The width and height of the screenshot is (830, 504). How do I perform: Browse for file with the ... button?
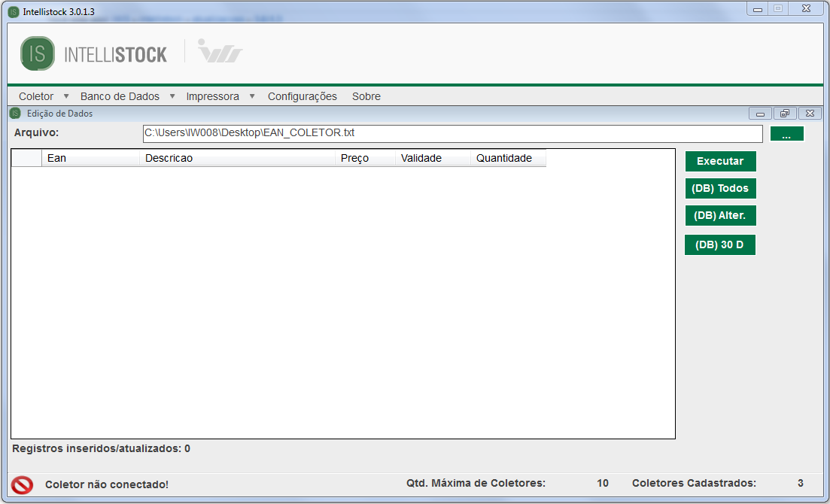(x=786, y=134)
